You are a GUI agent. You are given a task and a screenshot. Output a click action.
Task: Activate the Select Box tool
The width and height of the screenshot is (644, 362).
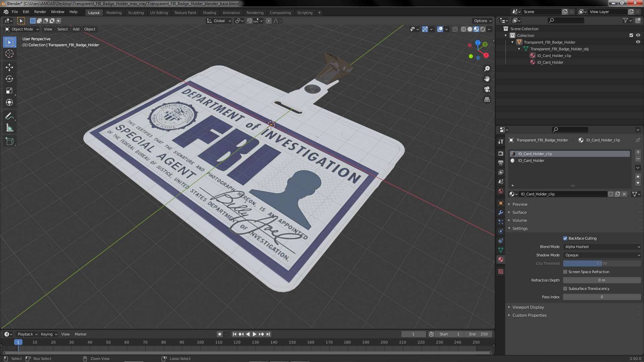tap(9, 42)
